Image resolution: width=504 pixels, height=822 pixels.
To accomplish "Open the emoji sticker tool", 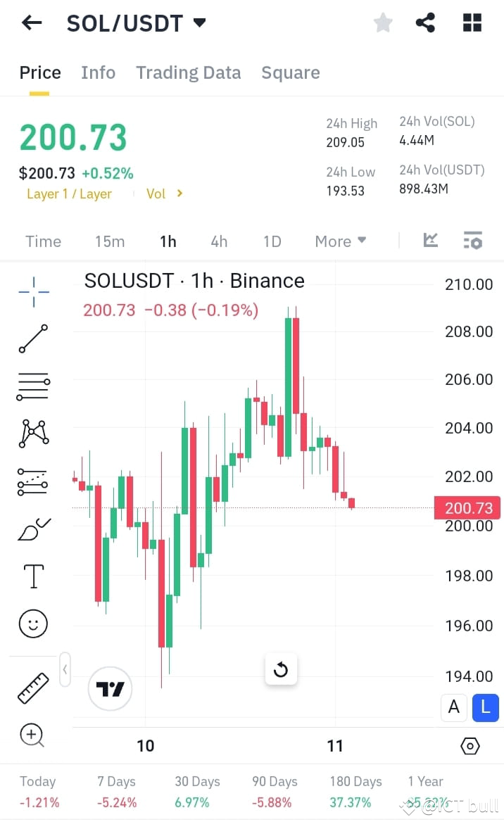I will tap(32, 624).
